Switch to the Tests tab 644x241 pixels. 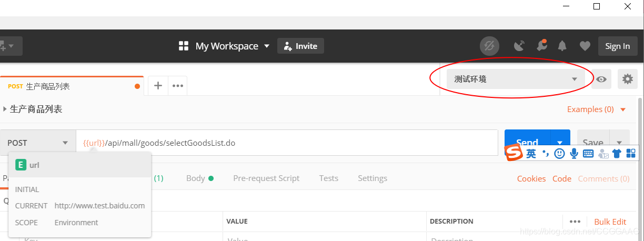(x=328, y=178)
